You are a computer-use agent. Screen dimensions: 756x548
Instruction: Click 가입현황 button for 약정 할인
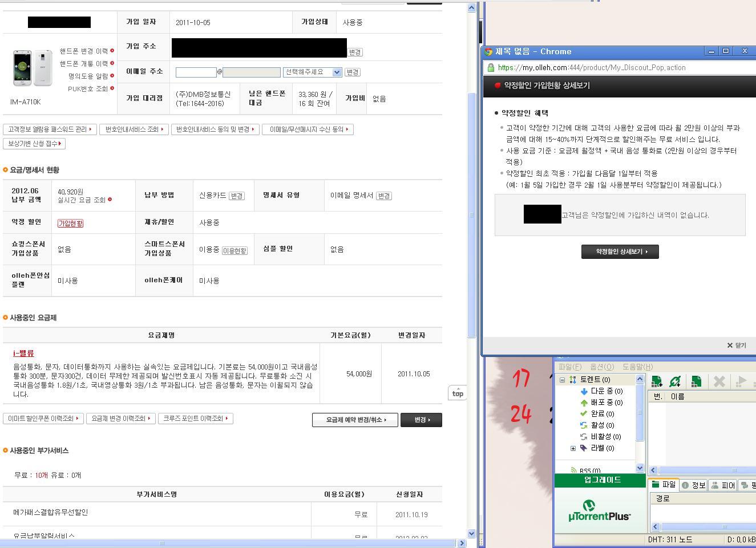[70, 223]
